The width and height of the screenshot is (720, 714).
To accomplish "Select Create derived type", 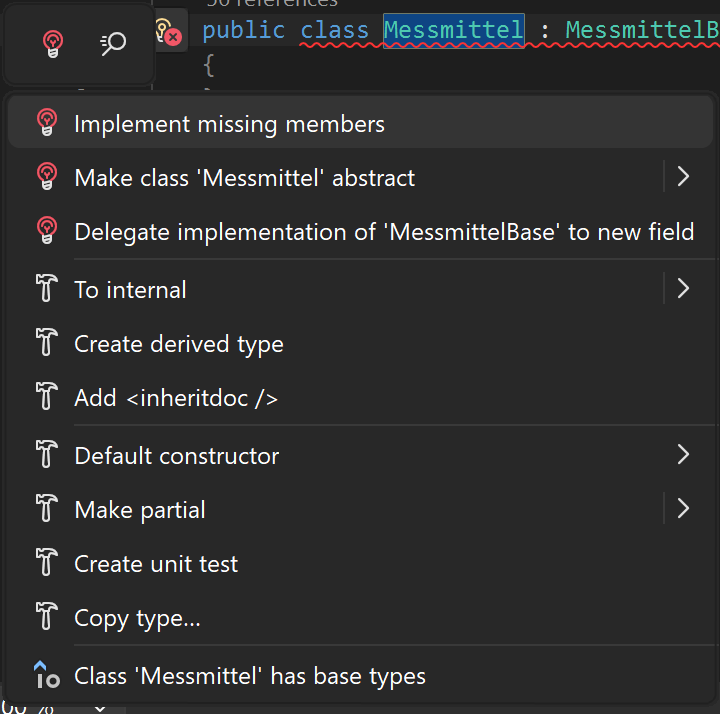I will click(x=360, y=343).
